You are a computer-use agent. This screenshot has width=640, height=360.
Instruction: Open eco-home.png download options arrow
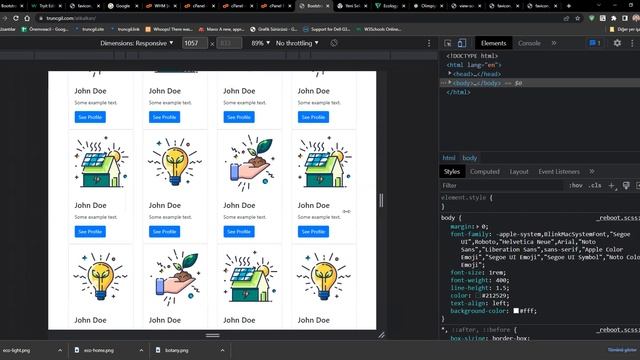141,350
